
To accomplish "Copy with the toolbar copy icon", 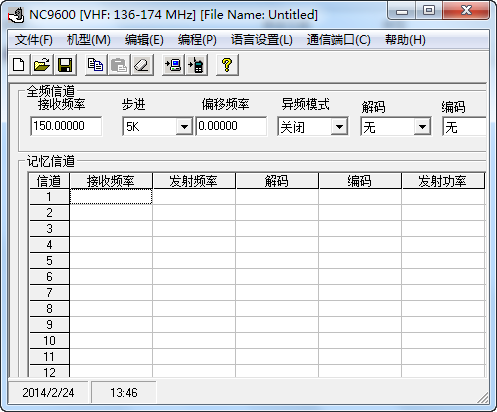I will pos(96,65).
